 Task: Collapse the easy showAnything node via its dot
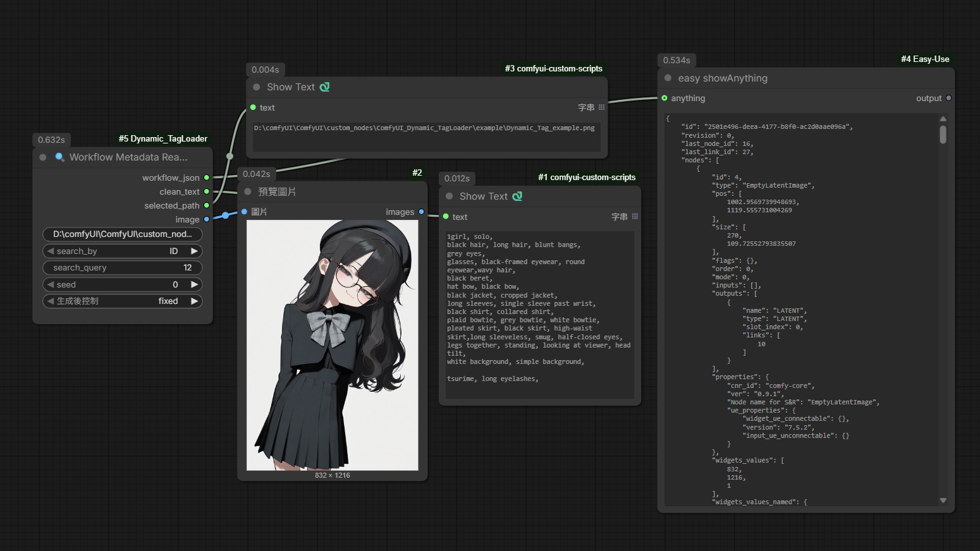668,78
